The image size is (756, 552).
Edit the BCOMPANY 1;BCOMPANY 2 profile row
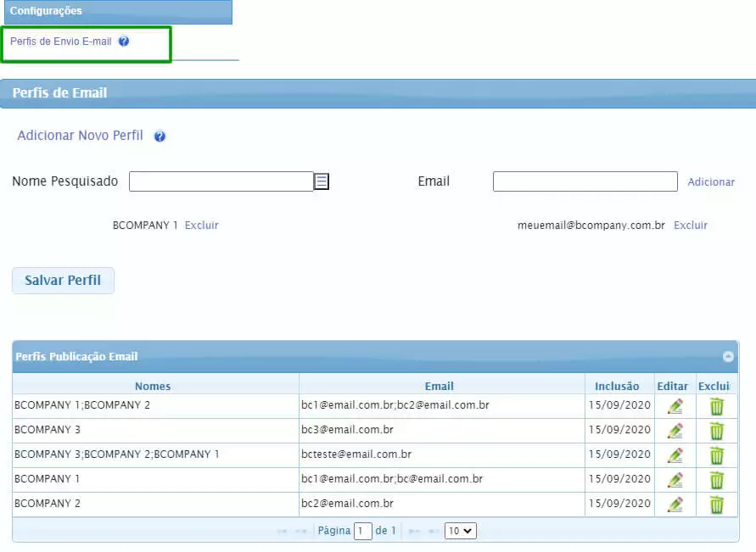coord(675,406)
